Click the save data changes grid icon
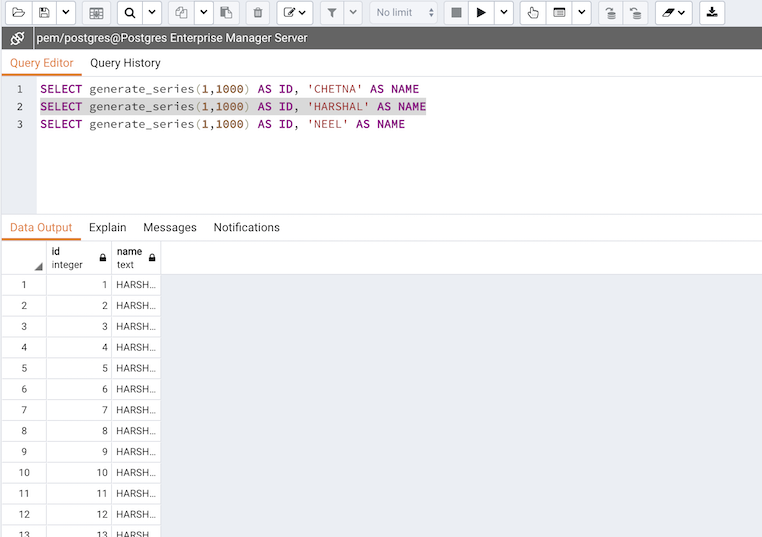Image resolution: width=762 pixels, height=537 pixels. click(96, 13)
